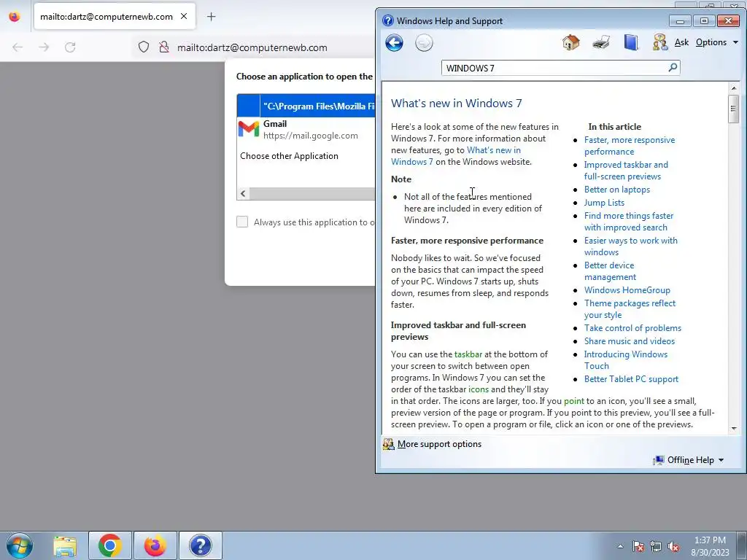Click the Ask menu item

pos(681,42)
